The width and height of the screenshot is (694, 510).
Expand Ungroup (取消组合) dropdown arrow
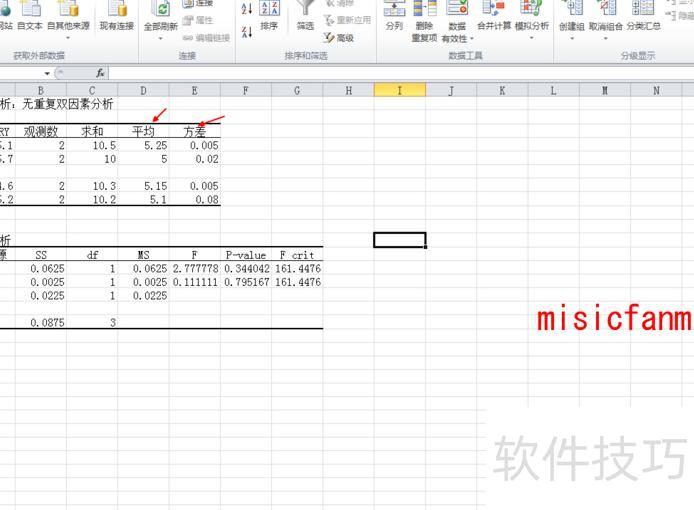605,39
